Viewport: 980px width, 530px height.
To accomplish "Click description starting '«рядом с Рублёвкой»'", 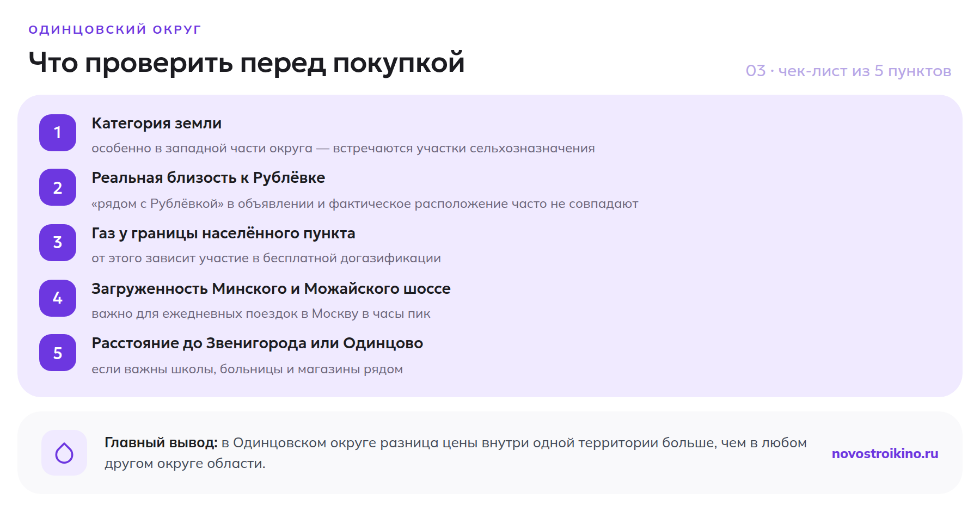I will tap(365, 204).
